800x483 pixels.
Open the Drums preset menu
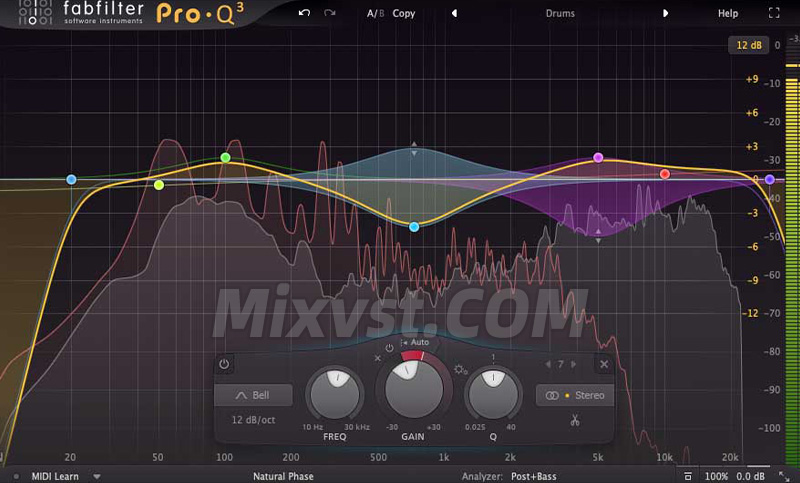[560, 14]
